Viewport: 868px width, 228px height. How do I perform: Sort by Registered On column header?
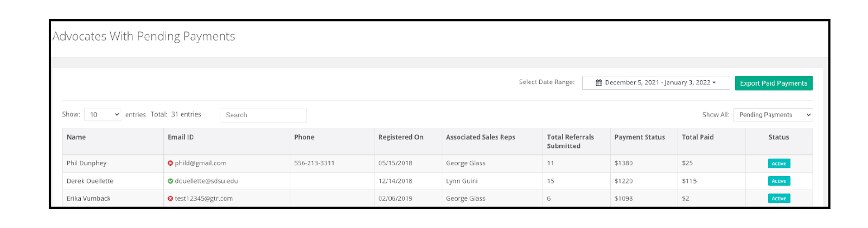coord(401,137)
